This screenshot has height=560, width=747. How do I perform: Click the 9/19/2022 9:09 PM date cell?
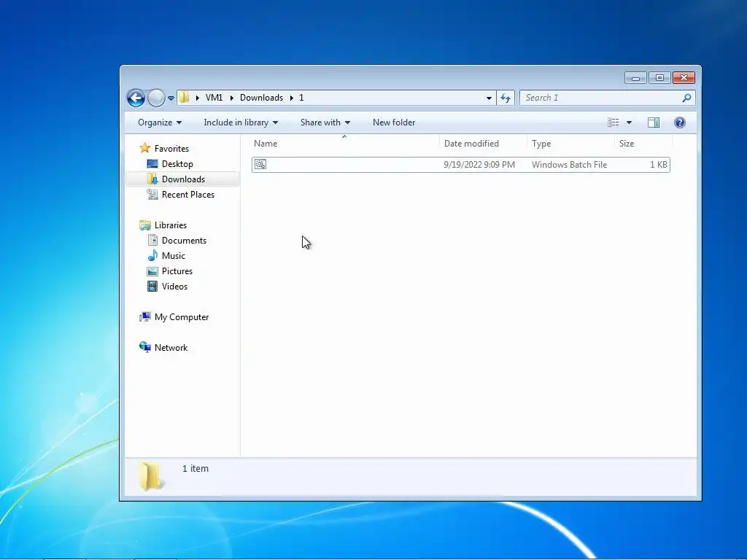click(479, 165)
